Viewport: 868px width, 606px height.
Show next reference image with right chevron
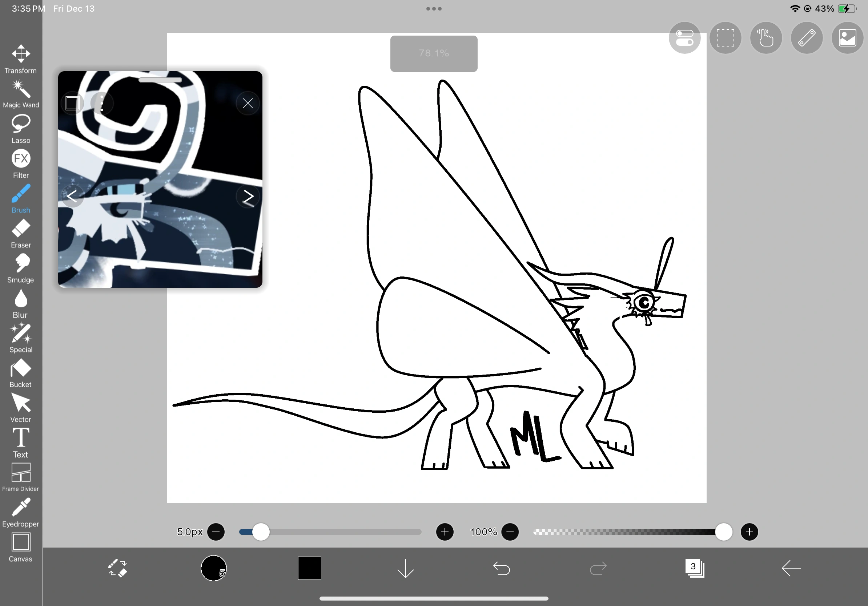(248, 197)
